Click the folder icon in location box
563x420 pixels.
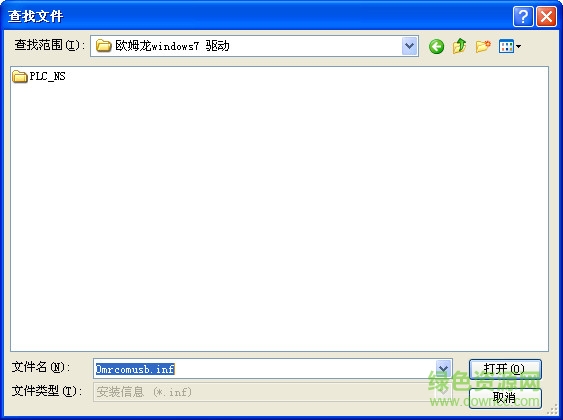[x=103, y=46]
